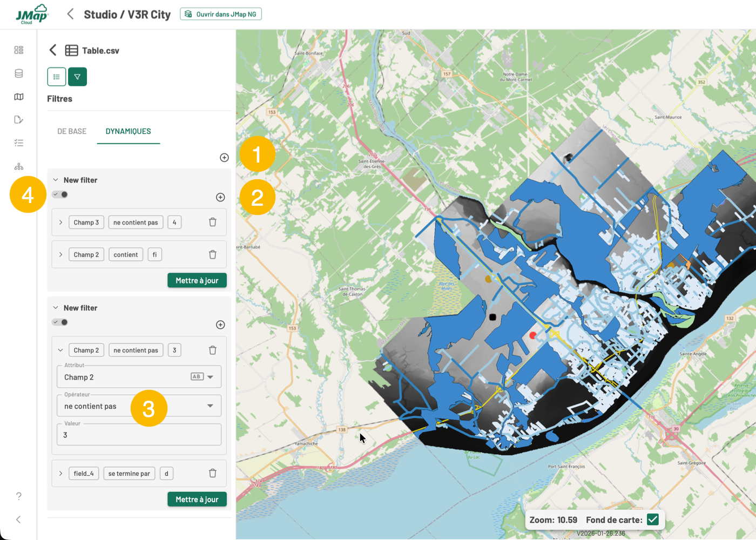Select the DYNAMIQUES tab
The image size is (756, 540).
(x=129, y=131)
